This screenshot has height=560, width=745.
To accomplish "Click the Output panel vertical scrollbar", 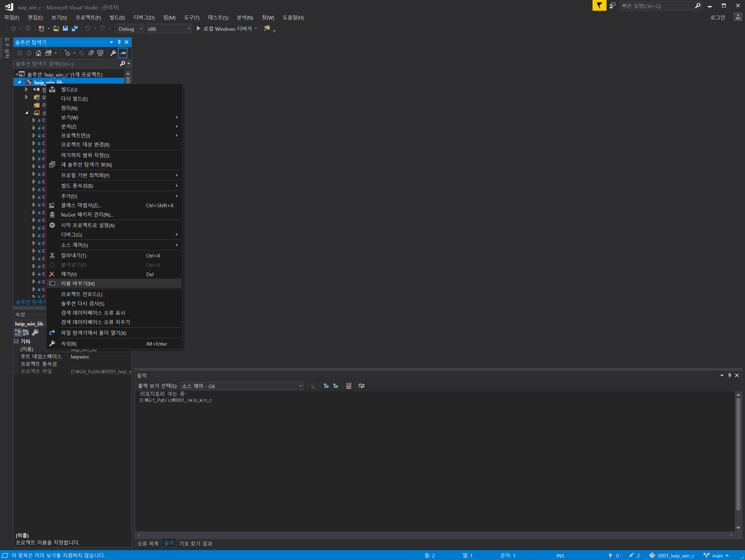I will click(738, 461).
